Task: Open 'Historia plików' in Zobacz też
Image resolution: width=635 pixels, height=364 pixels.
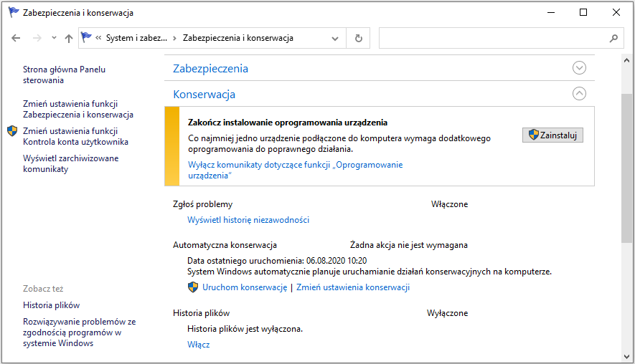Action: (52, 305)
